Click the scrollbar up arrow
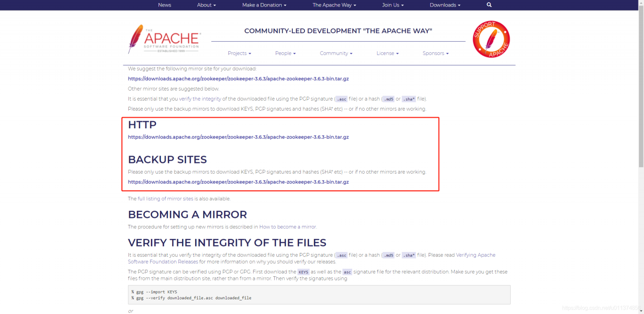This screenshot has height=314, width=644. tap(640, 3)
